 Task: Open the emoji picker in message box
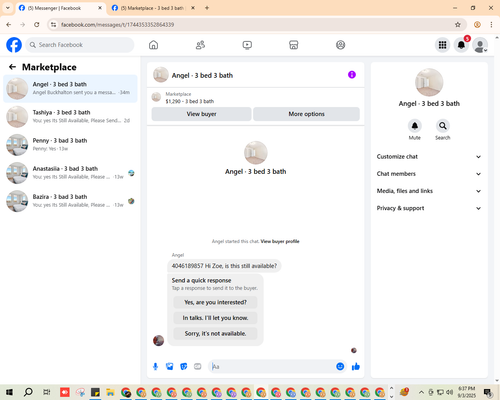click(340, 366)
